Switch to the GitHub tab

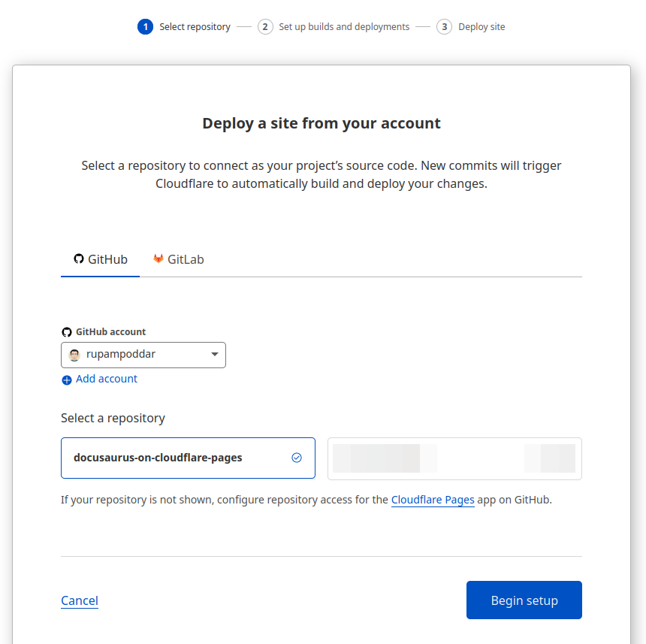[x=101, y=259]
